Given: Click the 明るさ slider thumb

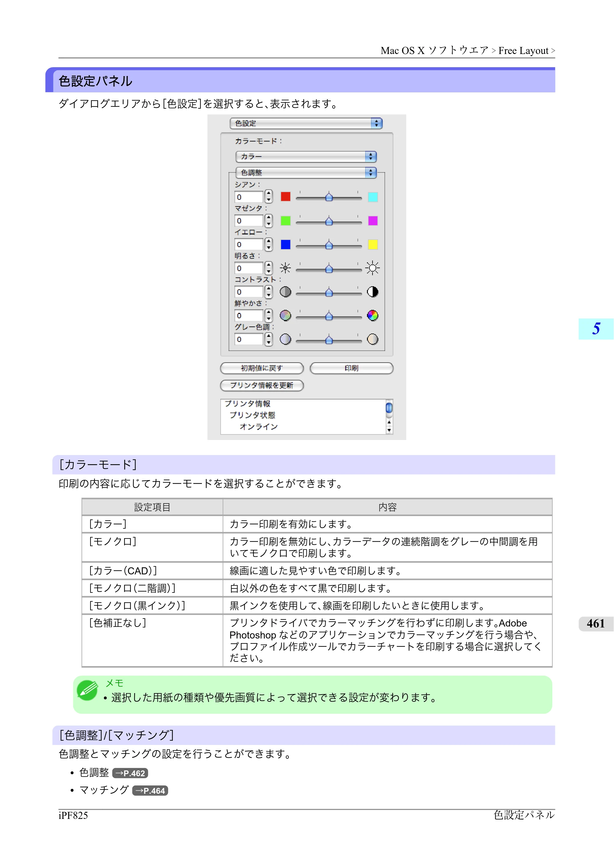Looking at the screenshot, I should tap(329, 268).
